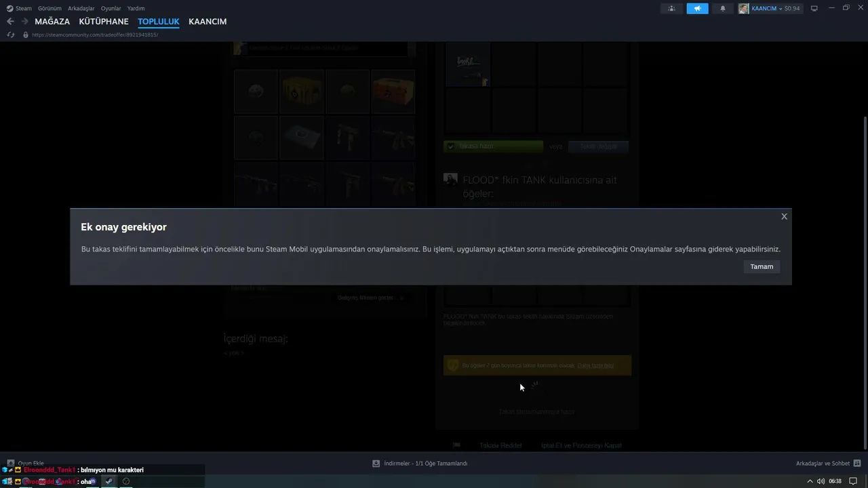Click the lock icon beside the URL
This screenshot has height=488, width=868.
point(26,35)
